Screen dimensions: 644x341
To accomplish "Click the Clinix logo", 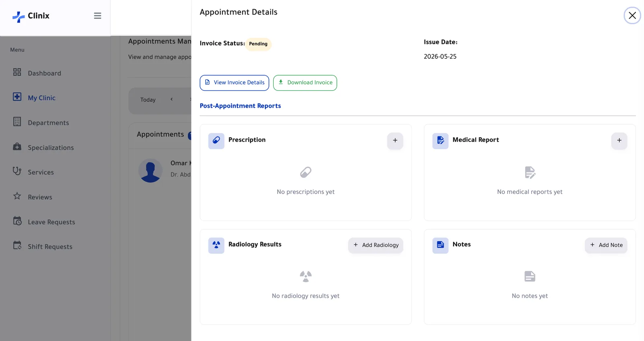I will pyautogui.click(x=31, y=16).
